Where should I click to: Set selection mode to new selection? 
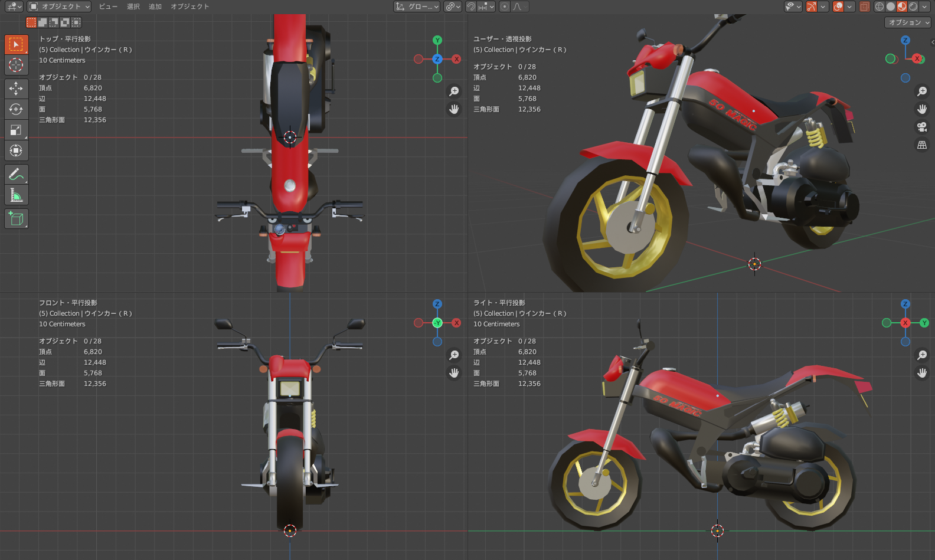click(31, 22)
